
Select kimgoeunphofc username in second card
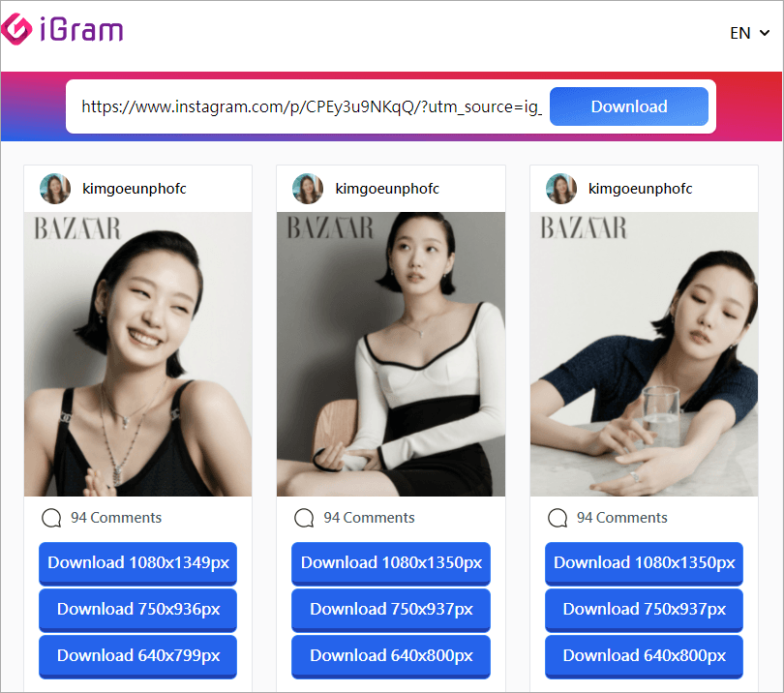(387, 189)
